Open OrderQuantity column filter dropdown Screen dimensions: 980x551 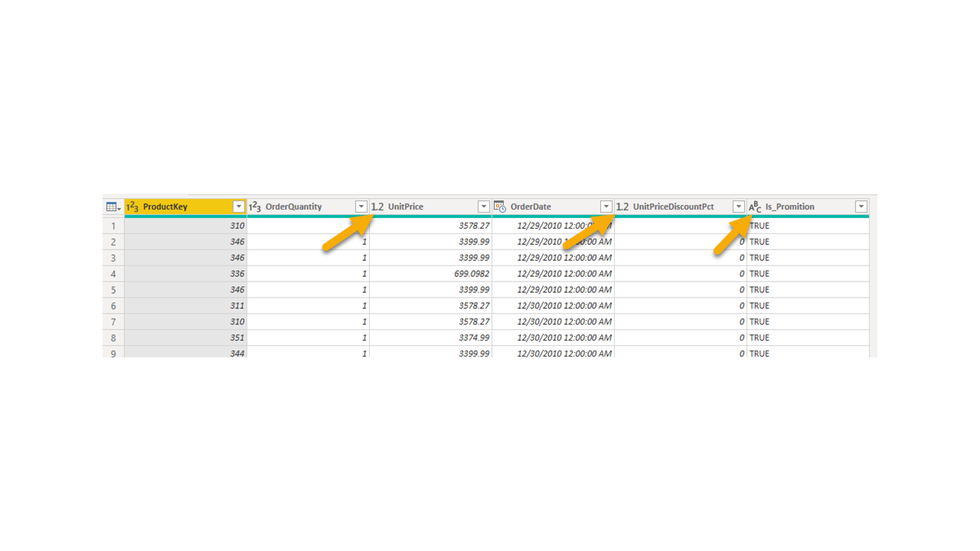tap(361, 207)
